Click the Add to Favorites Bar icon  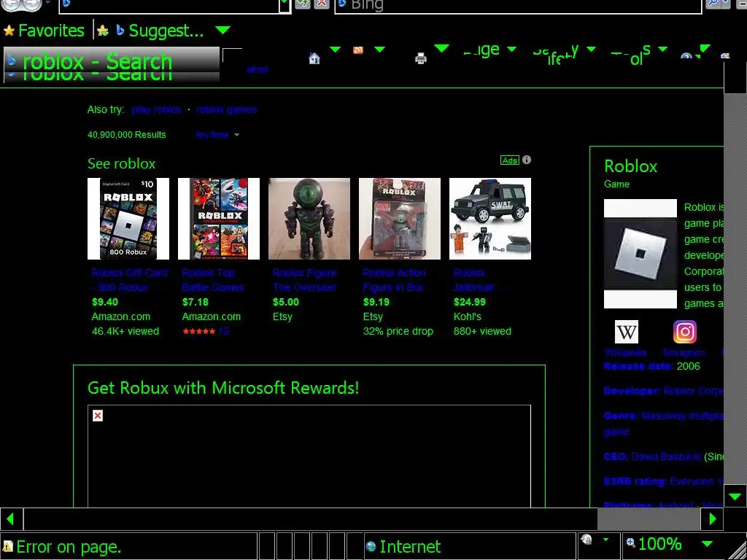(x=102, y=31)
